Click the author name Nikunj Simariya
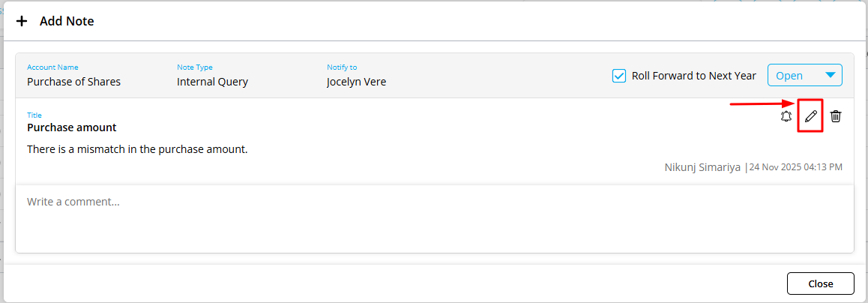 click(702, 166)
